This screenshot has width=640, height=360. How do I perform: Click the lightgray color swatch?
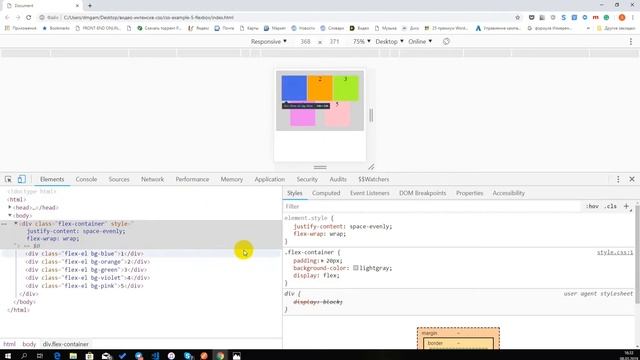coord(356,268)
